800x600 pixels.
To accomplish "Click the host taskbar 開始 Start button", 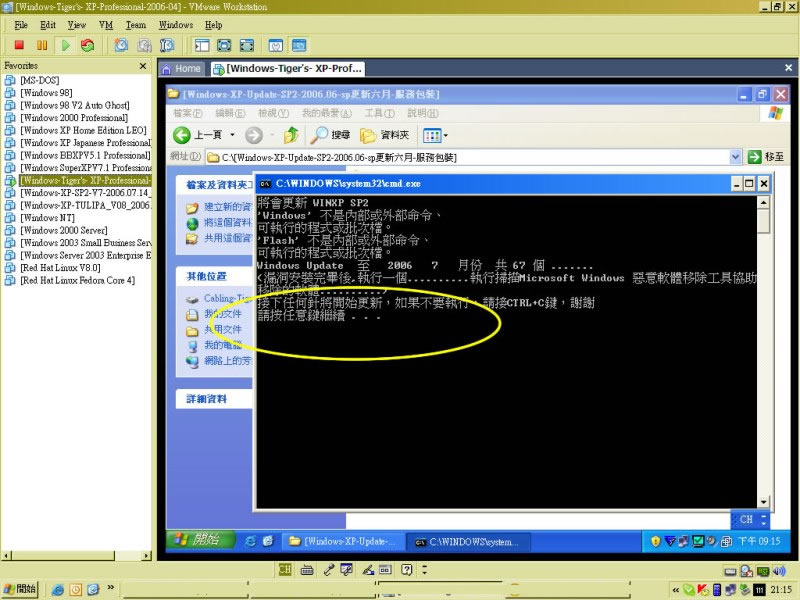I will [20, 589].
